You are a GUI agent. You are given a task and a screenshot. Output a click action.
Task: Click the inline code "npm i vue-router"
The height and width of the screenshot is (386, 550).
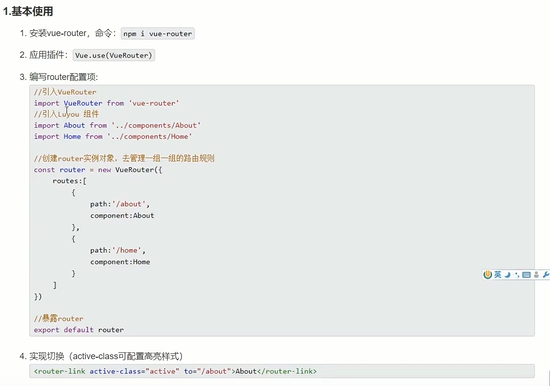pyautogui.click(x=157, y=34)
